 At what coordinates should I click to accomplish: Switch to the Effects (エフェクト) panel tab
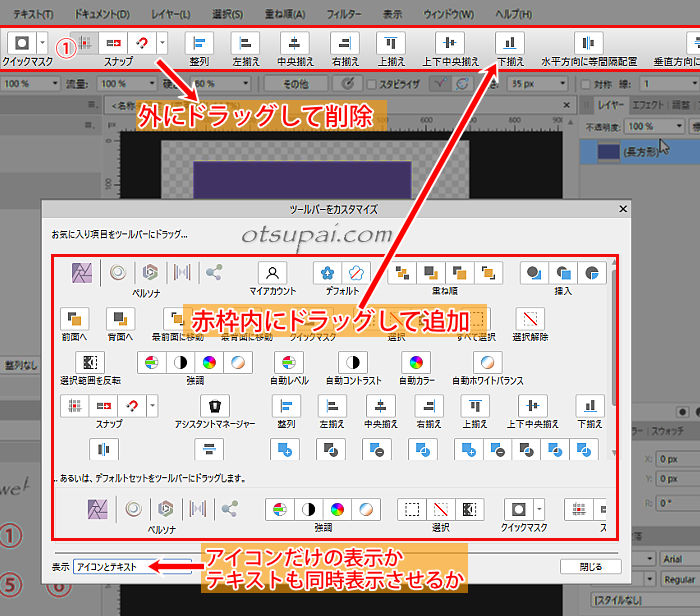click(649, 104)
